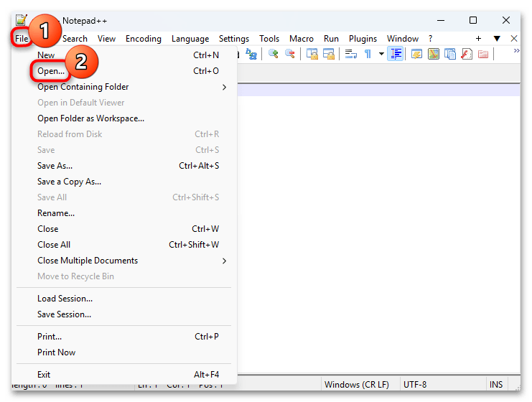
Task: Click the Zoom In magnifier icon
Action: point(273,54)
